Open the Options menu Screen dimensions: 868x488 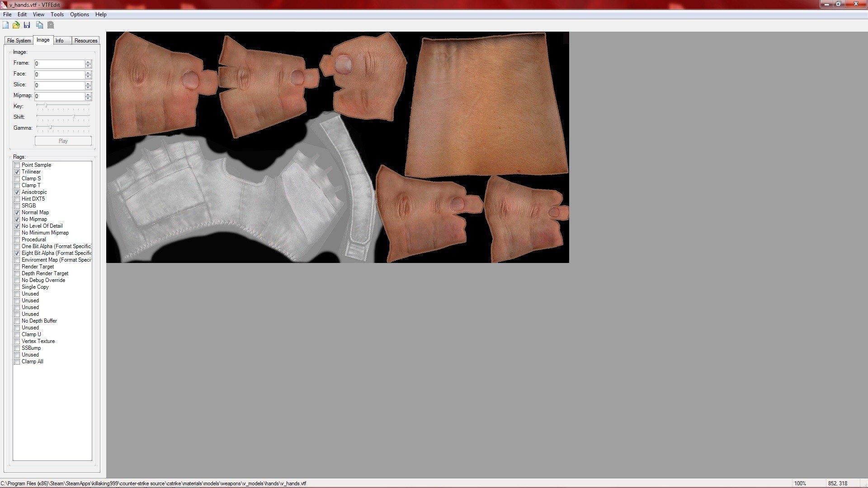(x=79, y=14)
